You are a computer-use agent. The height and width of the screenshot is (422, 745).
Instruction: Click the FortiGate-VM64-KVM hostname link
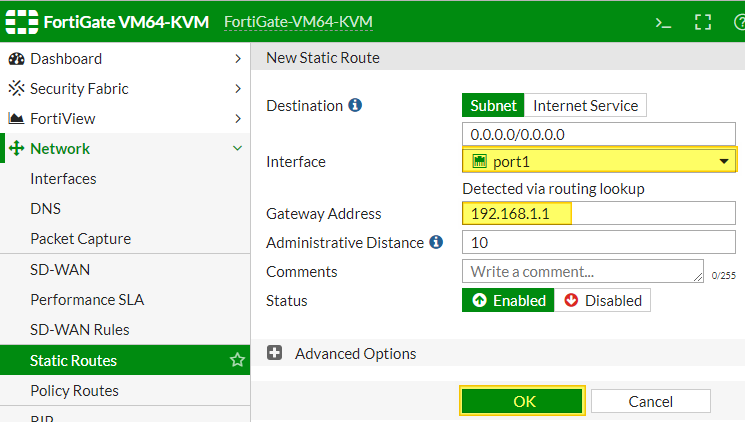click(x=298, y=22)
